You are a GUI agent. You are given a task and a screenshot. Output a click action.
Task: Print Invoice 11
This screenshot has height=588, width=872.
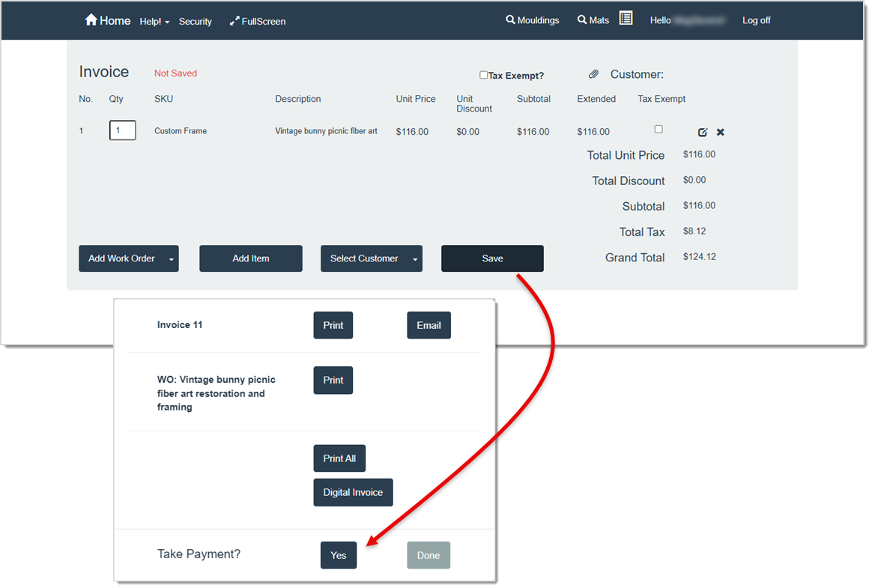333,325
